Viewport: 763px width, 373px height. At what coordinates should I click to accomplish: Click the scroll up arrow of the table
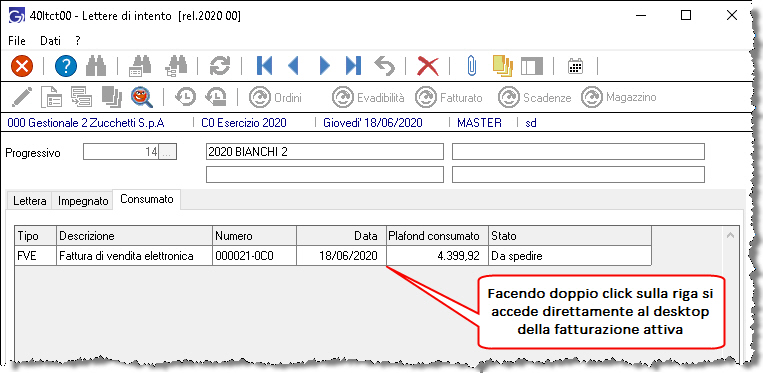click(730, 235)
